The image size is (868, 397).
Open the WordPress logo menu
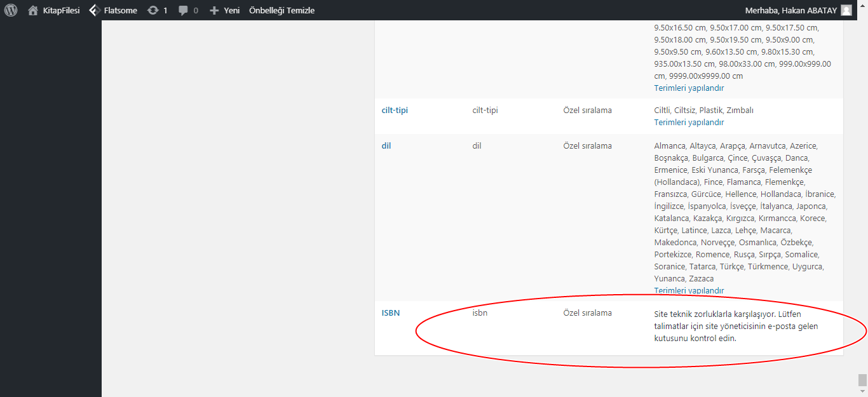[10, 10]
